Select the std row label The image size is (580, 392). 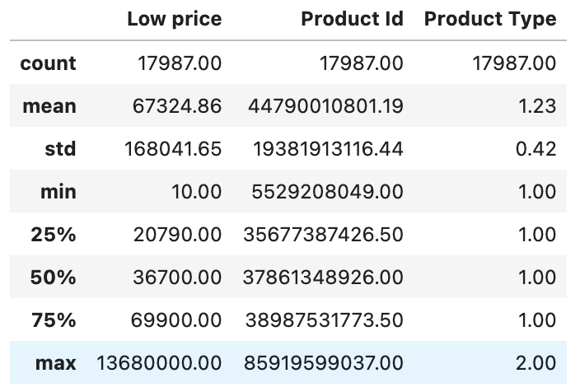pos(60,149)
